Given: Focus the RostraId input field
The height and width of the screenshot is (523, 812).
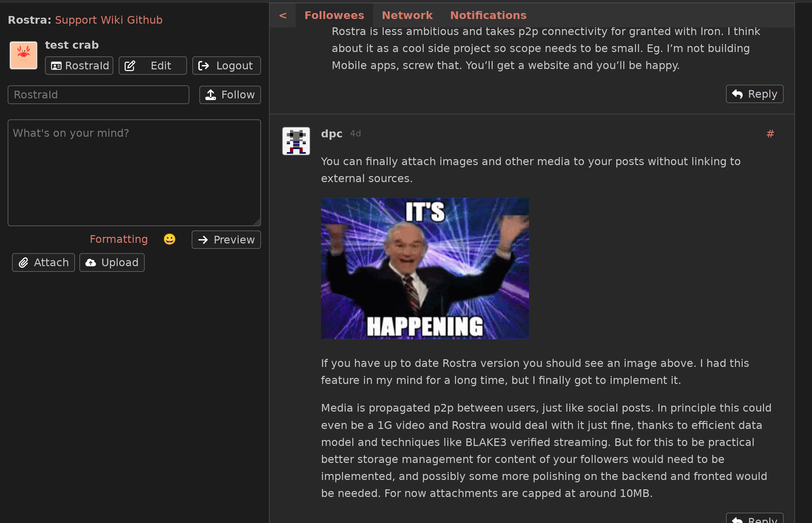Looking at the screenshot, I should pyautogui.click(x=98, y=95).
